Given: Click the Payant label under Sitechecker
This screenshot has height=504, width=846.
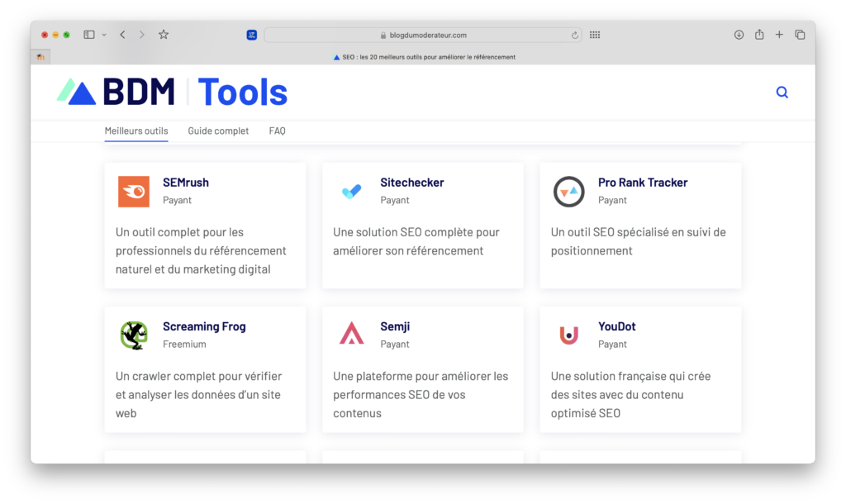Looking at the screenshot, I should [x=395, y=200].
